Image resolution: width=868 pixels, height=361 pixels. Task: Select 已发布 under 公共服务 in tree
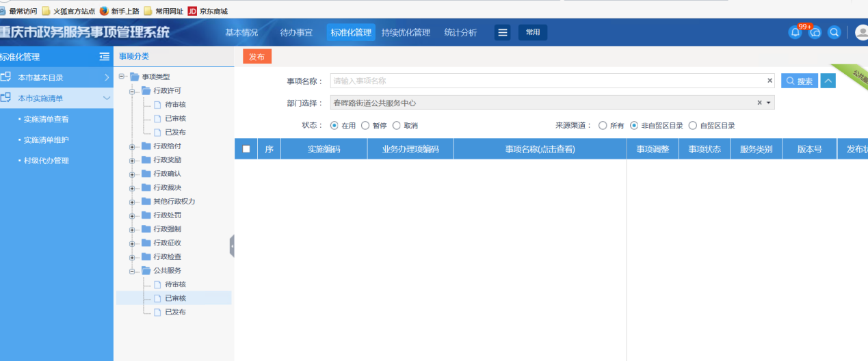pyautogui.click(x=175, y=312)
